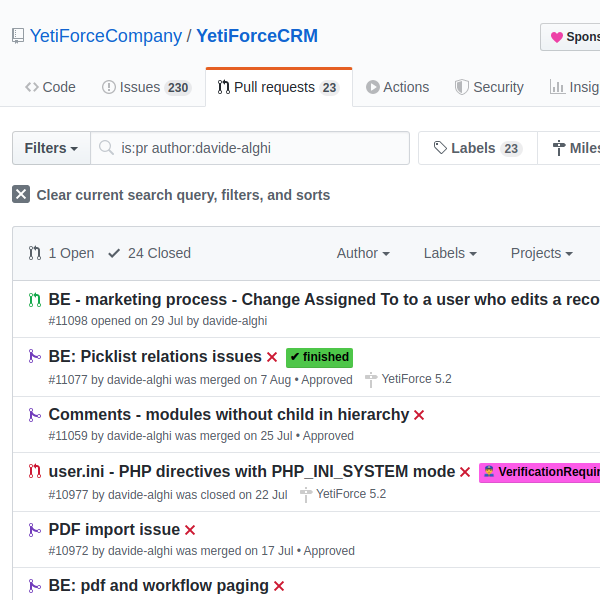Expand the Filters dropdown
The height and width of the screenshot is (600, 600).
coord(51,148)
